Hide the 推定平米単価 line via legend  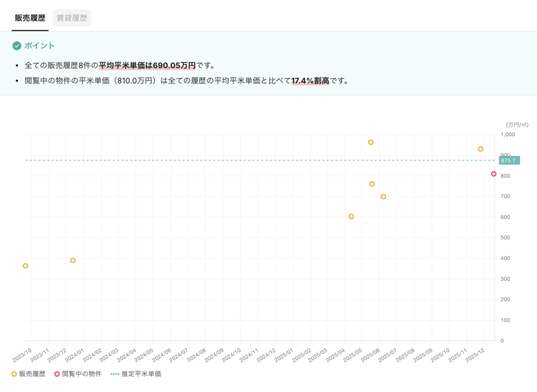pos(135,374)
